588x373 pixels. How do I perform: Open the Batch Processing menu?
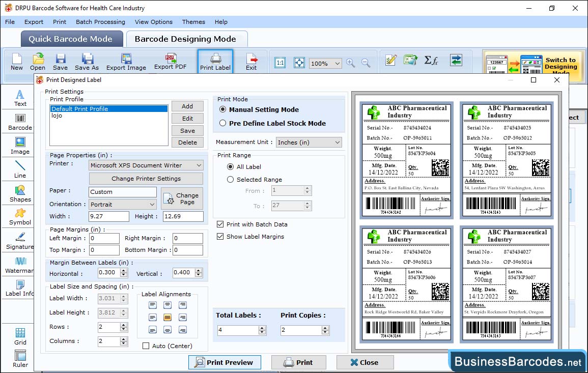100,22
